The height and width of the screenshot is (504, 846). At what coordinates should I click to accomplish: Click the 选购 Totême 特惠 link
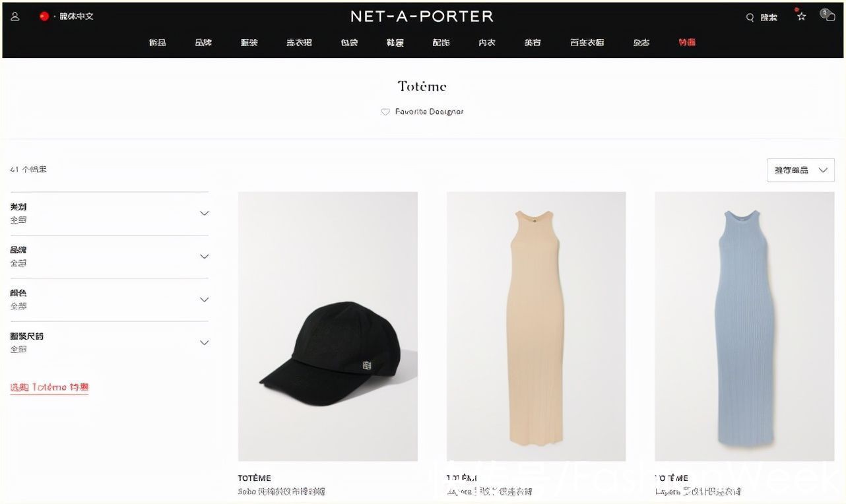click(x=49, y=387)
